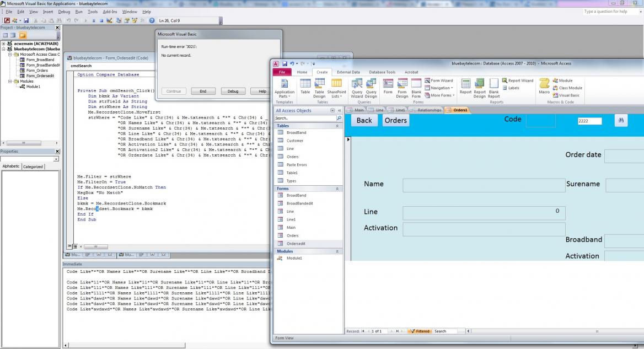Click the navigation pane Search field
The height and width of the screenshot is (349, 644).
click(x=305, y=118)
